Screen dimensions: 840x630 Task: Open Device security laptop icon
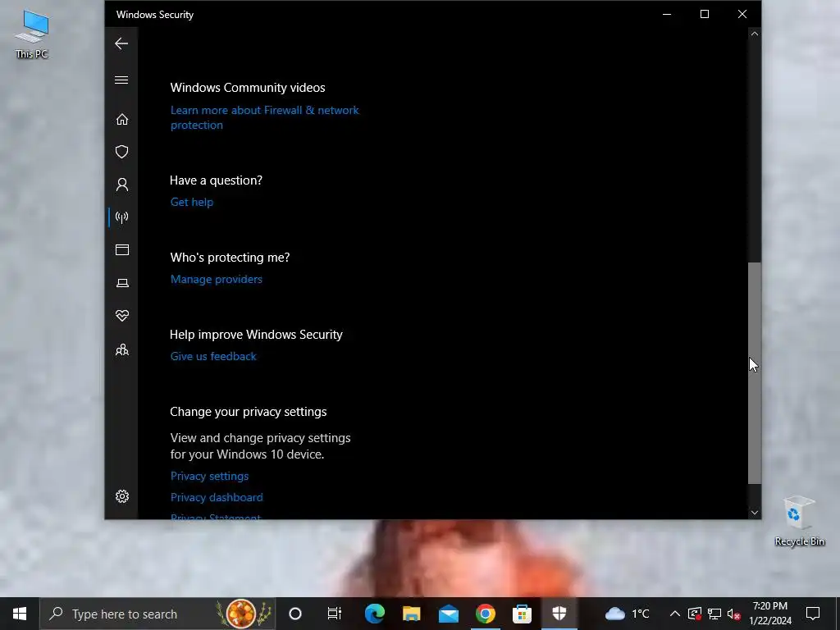(x=122, y=283)
